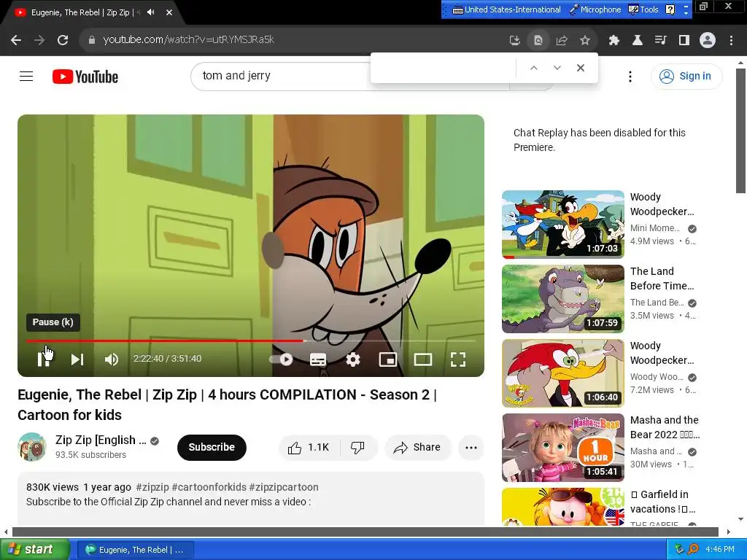Image resolution: width=747 pixels, height=560 pixels.
Task: Go to YouTube home via logo
Action: 85,76
